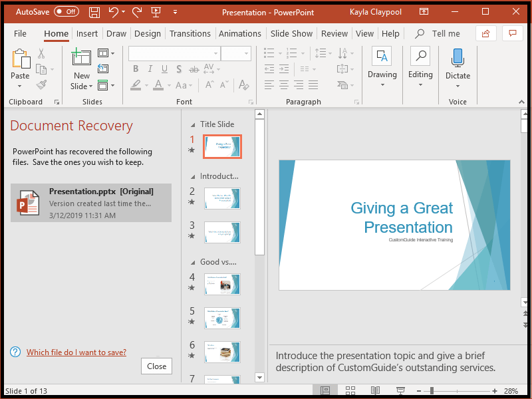Image resolution: width=532 pixels, height=399 pixels.
Task: Select slide 4 thumbnail in the panel
Action: (222, 285)
